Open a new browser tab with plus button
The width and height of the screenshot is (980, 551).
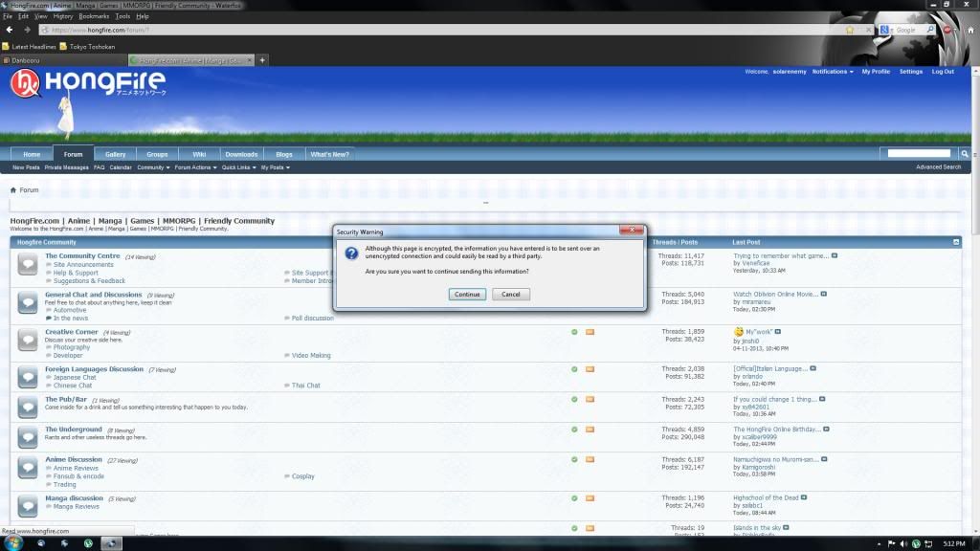(262, 60)
